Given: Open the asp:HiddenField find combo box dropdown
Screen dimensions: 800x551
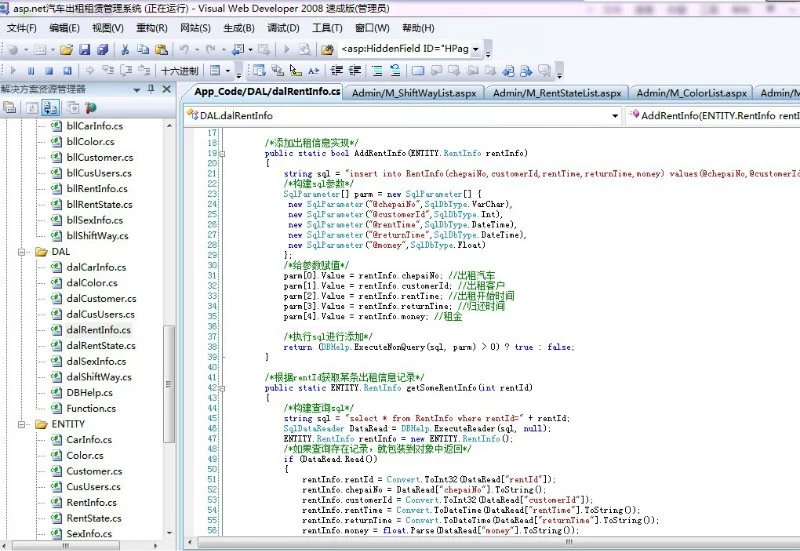Looking at the screenshot, I should 476,49.
